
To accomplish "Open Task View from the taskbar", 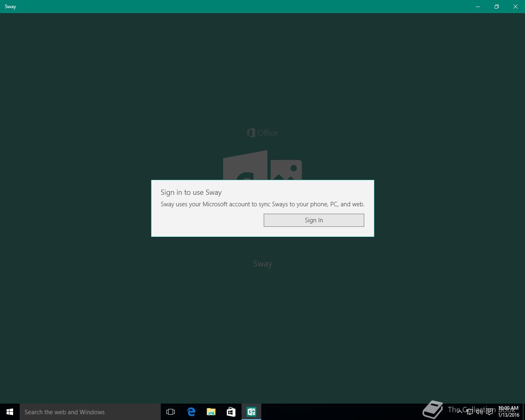I will (171, 412).
